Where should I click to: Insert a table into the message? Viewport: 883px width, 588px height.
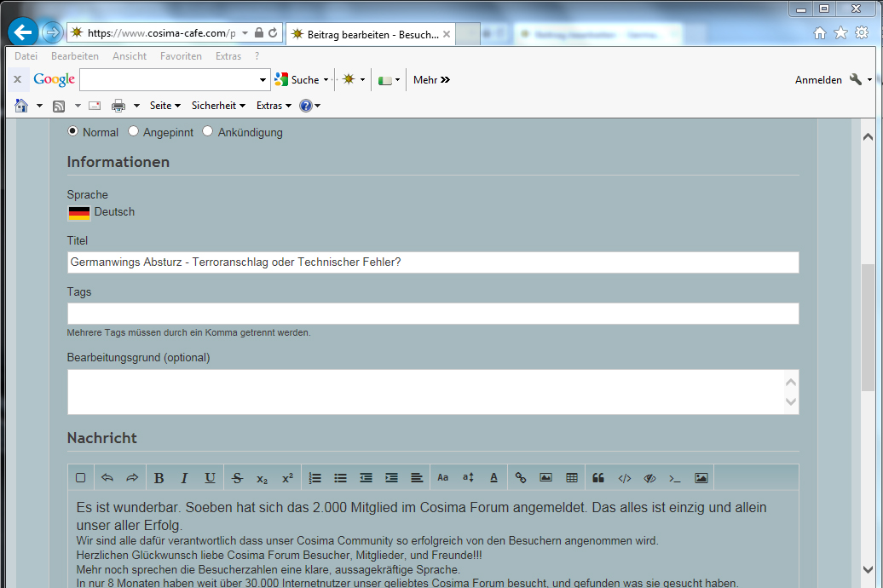[x=572, y=478]
